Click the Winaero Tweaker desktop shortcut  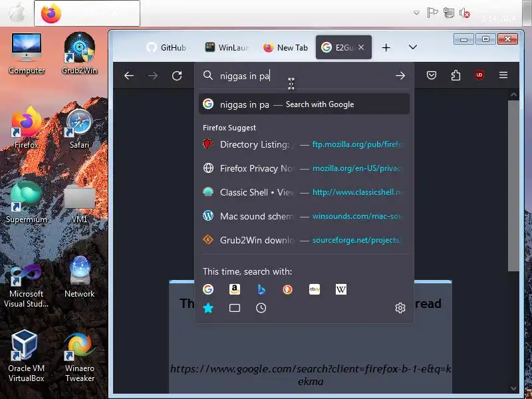[79, 356]
